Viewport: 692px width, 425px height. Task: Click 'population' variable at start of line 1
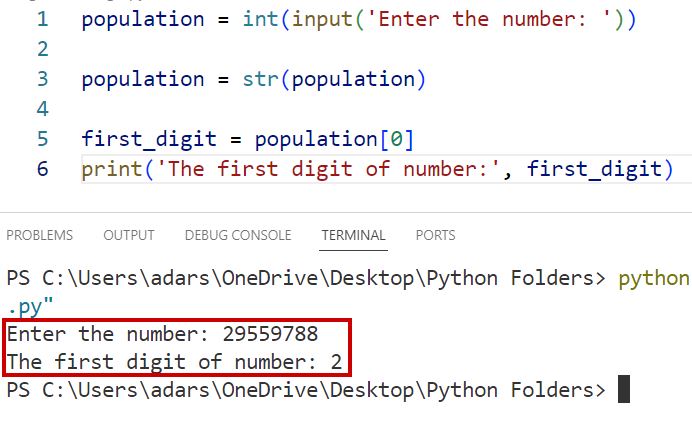click(143, 20)
